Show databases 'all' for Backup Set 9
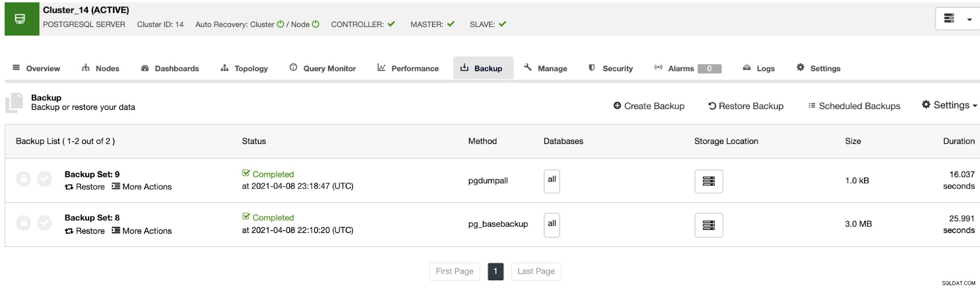This screenshot has width=980, height=288. pos(552,181)
